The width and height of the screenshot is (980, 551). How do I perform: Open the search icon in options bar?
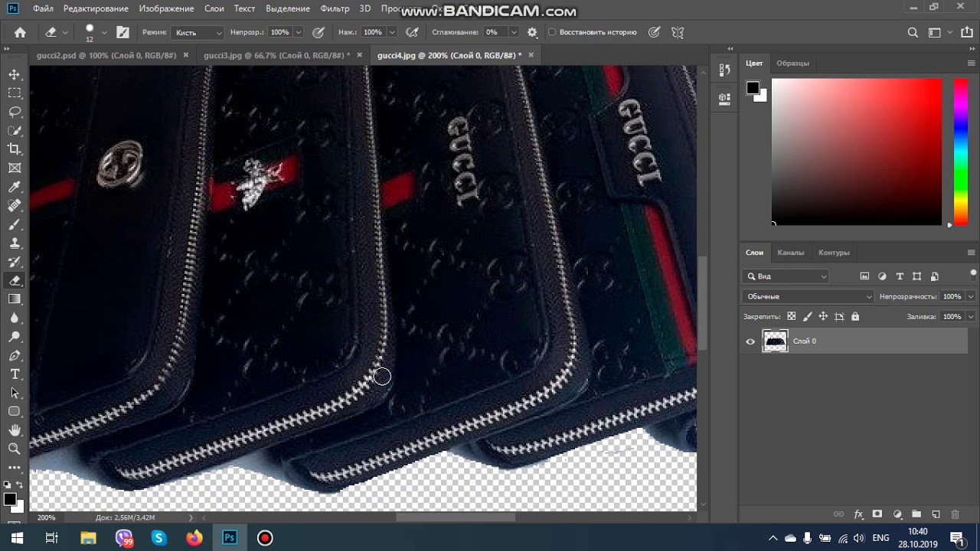click(x=913, y=32)
